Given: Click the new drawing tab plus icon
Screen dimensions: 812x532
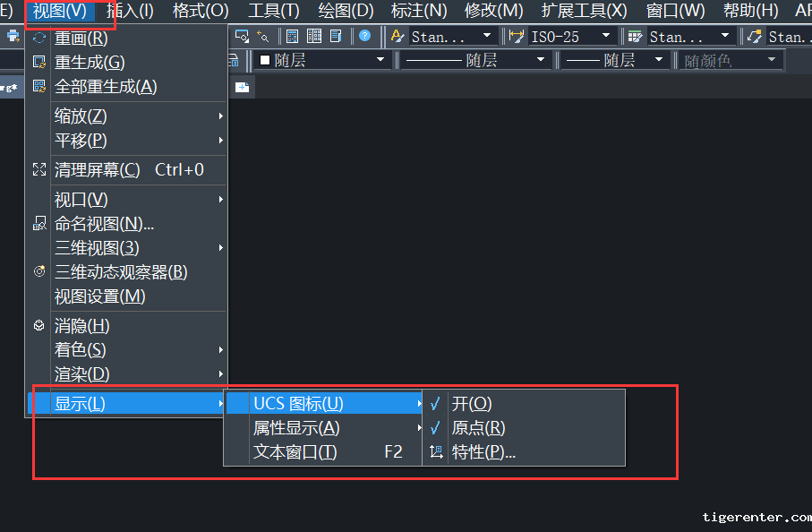Looking at the screenshot, I should (x=243, y=87).
